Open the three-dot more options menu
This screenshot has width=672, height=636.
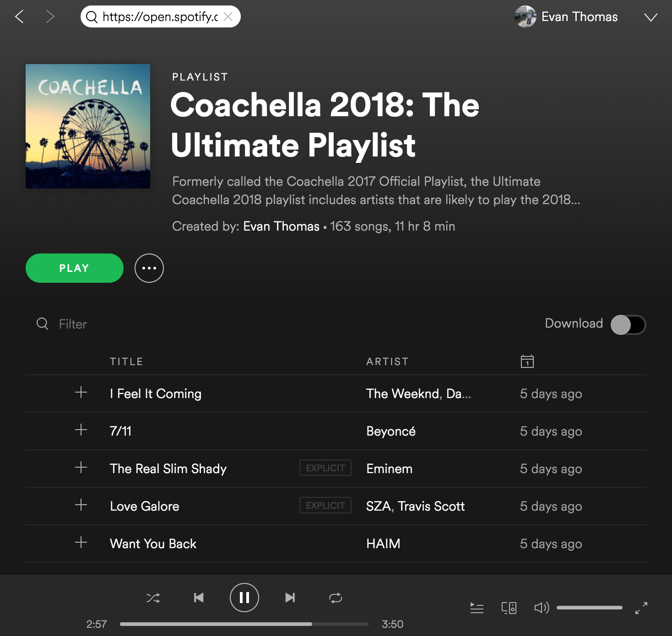click(x=149, y=268)
